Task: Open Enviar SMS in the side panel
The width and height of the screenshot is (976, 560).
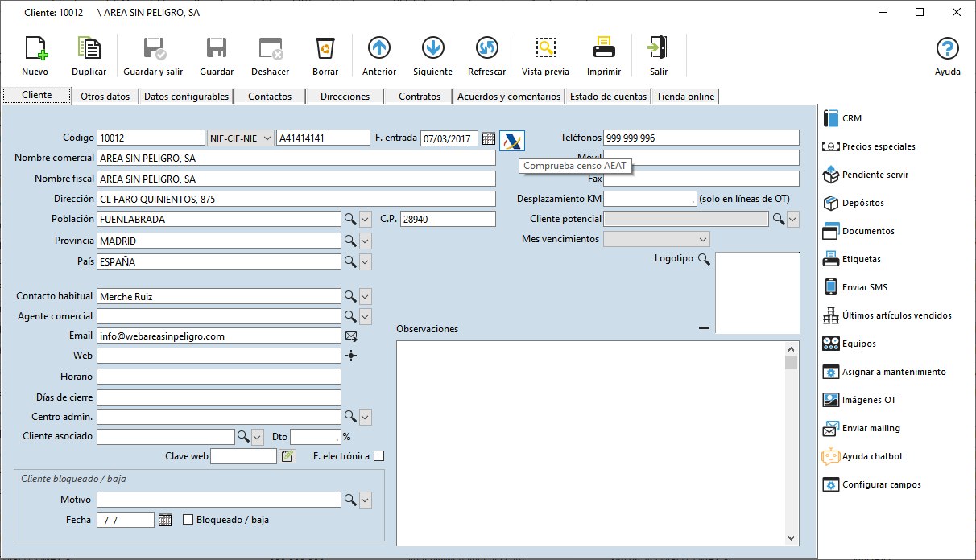Action: [854, 287]
